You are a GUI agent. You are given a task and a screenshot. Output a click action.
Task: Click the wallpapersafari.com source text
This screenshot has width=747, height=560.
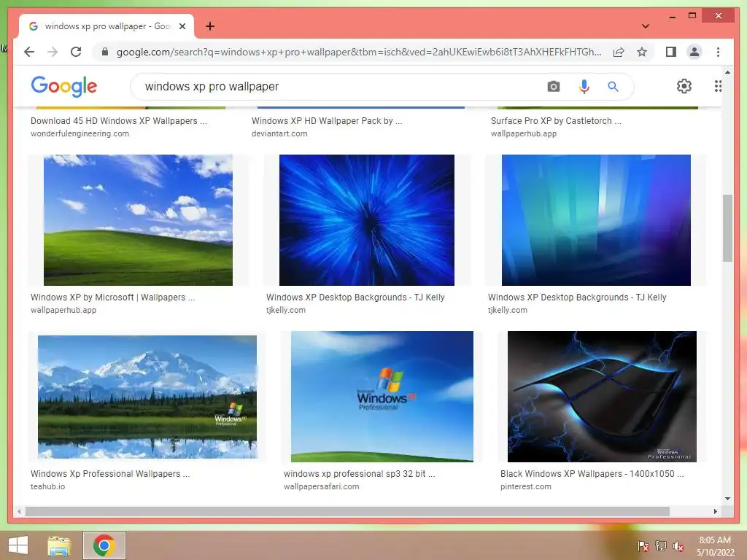pyautogui.click(x=322, y=486)
